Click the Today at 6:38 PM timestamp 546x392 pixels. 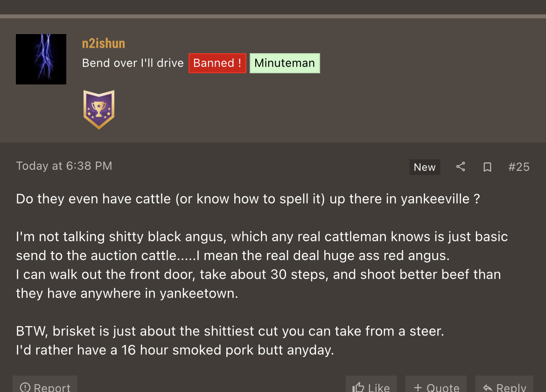pyautogui.click(x=64, y=166)
